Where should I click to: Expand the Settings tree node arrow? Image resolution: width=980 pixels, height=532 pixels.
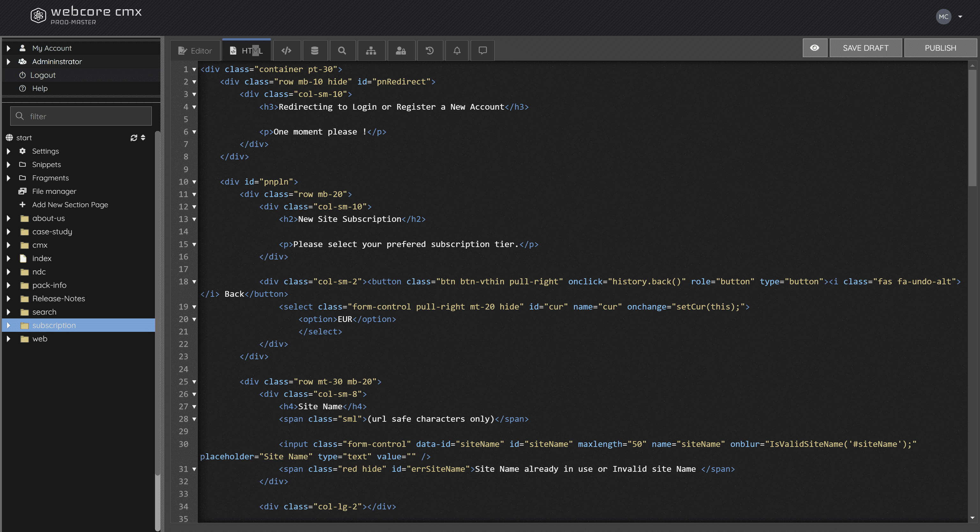[x=8, y=151]
